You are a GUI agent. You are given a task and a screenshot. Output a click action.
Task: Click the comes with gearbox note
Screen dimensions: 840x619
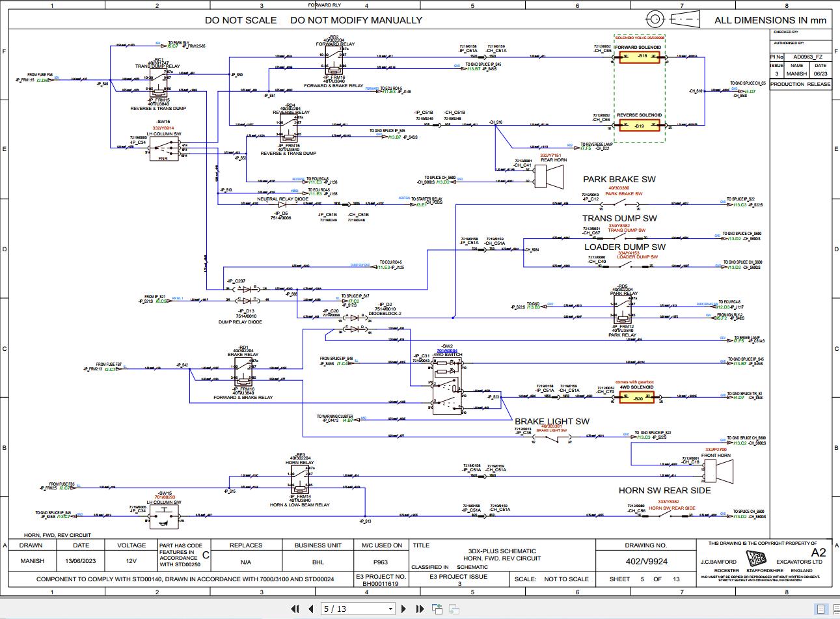[634, 382]
